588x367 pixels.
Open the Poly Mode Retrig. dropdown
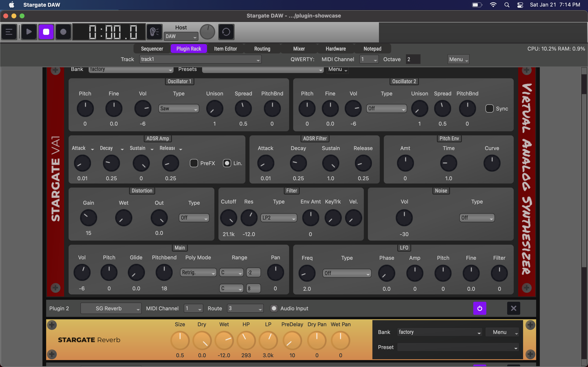coord(198,272)
